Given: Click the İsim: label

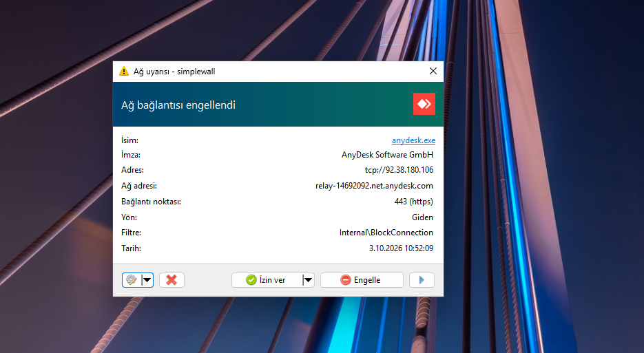Looking at the screenshot, I should pos(129,140).
